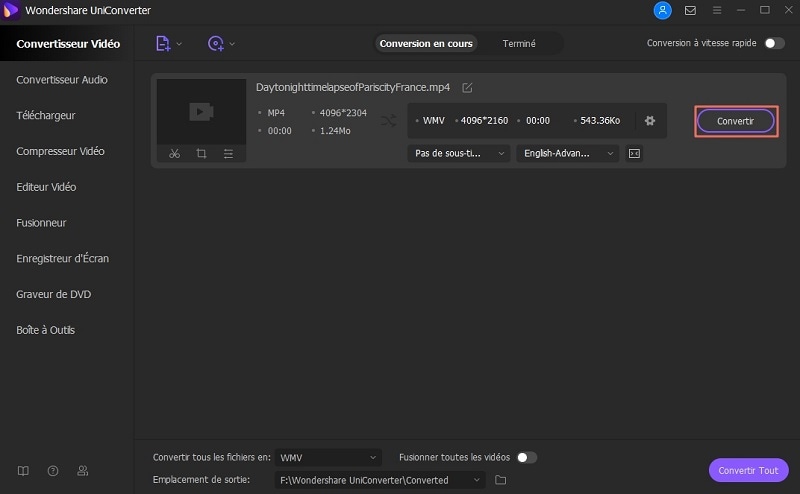Click the Add Files icon
The width and height of the screenshot is (800, 494).
tap(163, 43)
